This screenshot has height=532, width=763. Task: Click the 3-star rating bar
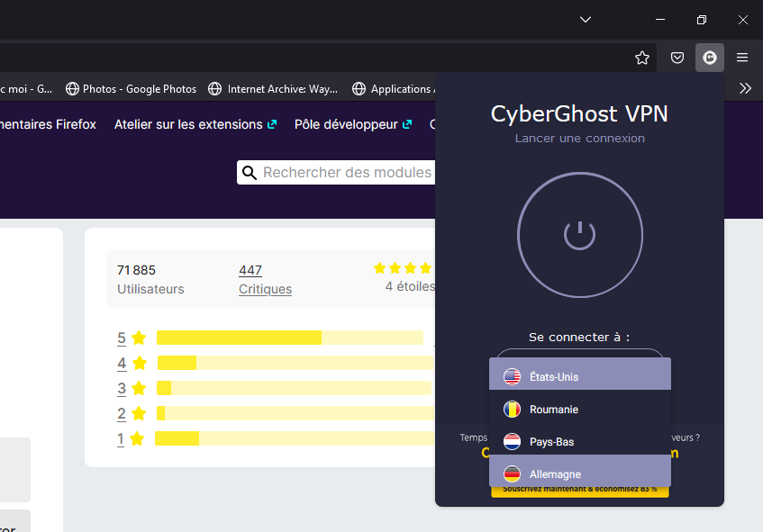tap(294, 388)
